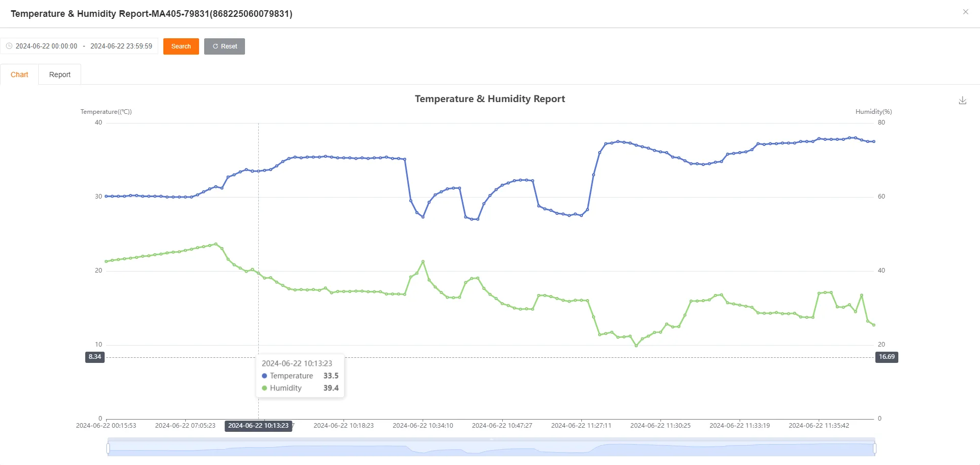Close the Temperature & Humidity Report dialog
This screenshot has height=465, width=980.
965,11
